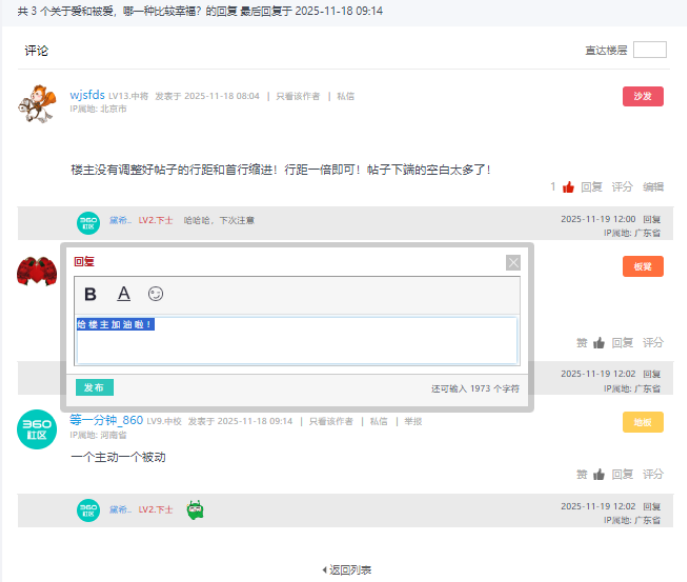The height and width of the screenshot is (582, 687).
Task: Filter by 只看该作者 on wjsfds post
Action: tap(298, 97)
